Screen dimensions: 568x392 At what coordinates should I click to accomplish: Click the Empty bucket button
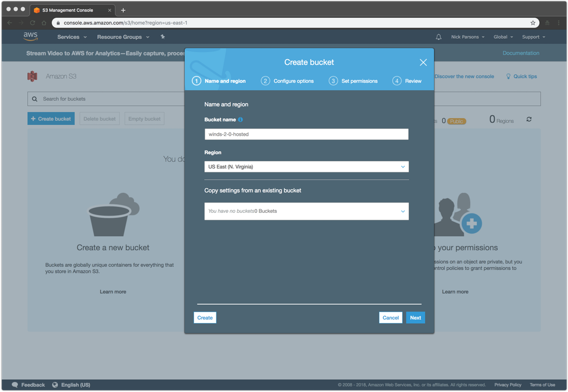pyautogui.click(x=144, y=119)
